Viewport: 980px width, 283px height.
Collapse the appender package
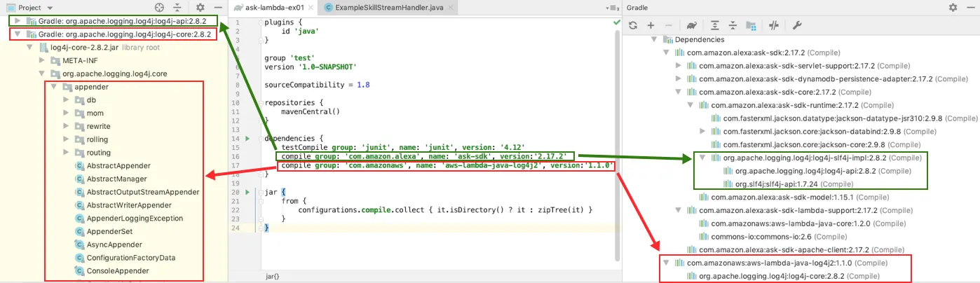(55, 87)
